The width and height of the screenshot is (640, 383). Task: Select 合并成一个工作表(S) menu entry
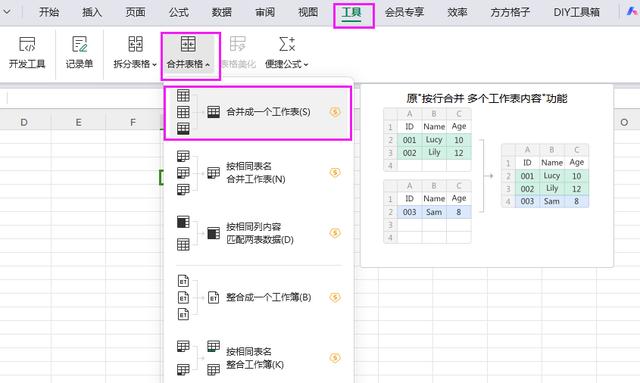tap(258, 112)
